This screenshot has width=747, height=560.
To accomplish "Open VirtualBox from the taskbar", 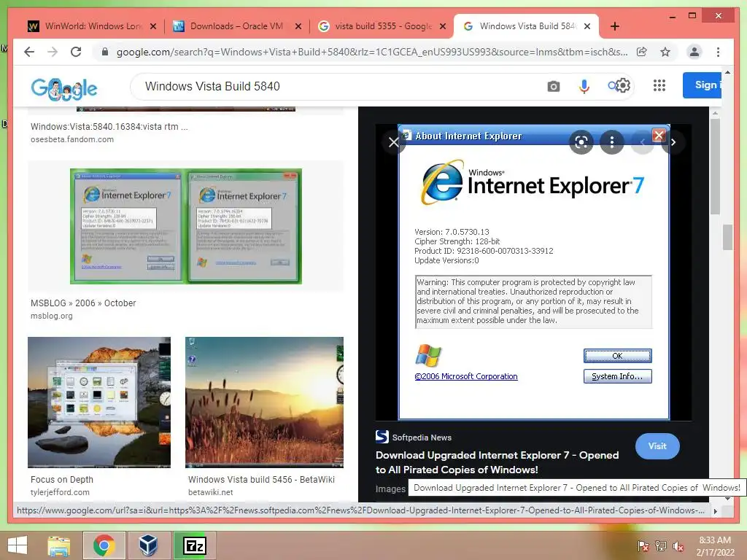I will point(148,545).
